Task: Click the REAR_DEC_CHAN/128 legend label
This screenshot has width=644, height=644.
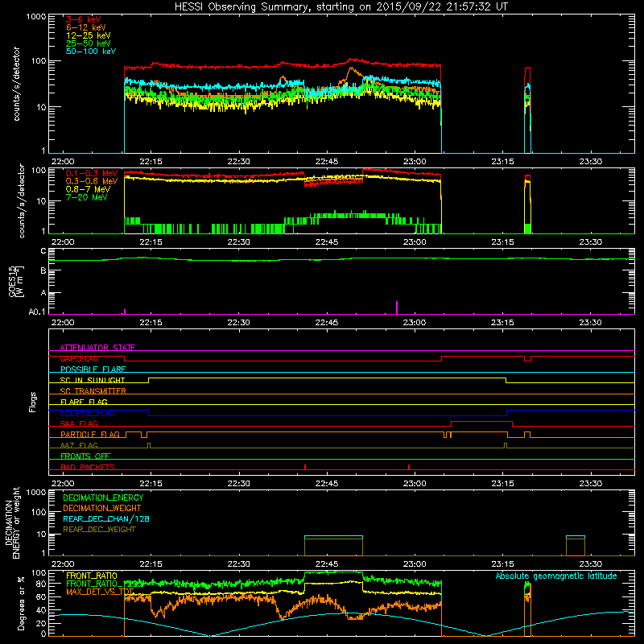Action: tap(106, 518)
